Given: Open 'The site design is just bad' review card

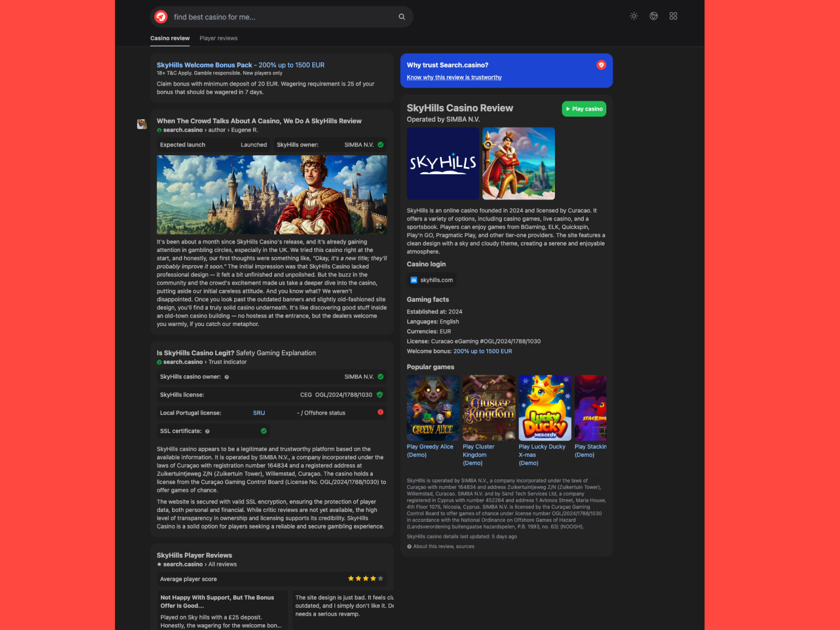Looking at the screenshot, I should click(x=343, y=610).
